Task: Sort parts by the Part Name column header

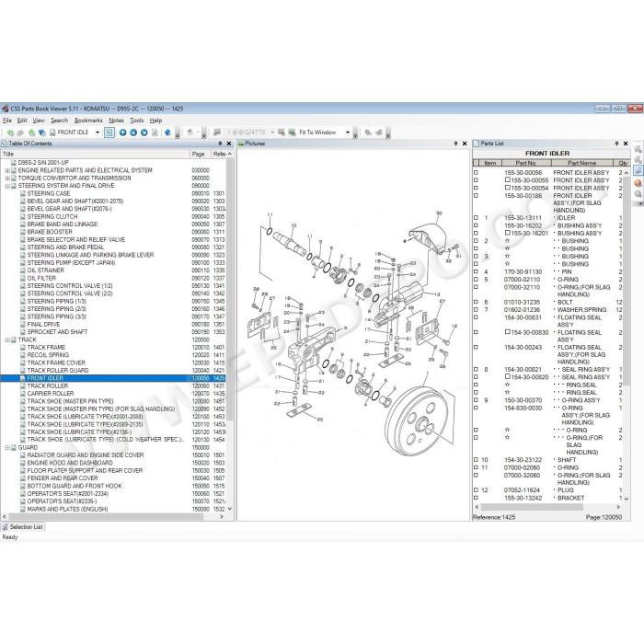Action: (581, 163)
